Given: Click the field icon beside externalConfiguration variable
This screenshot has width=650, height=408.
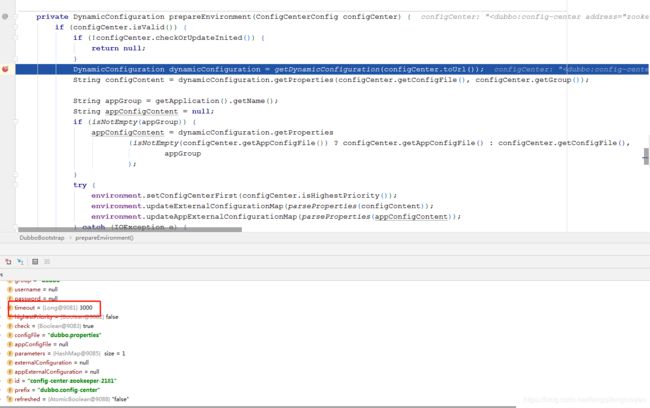Looking at the screenshot, I should [x=10, y=362].
